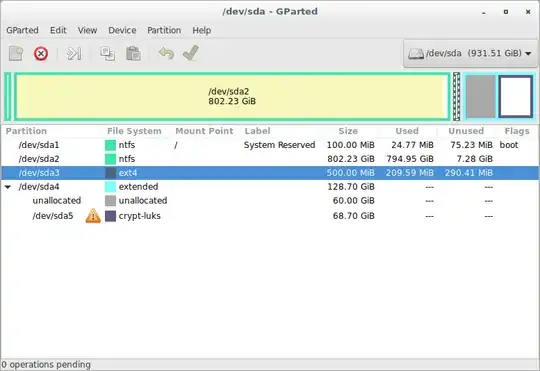Viewport: 540px width, 371px height.
Task: Click the 290.41 MiB unused cell
Action: click(469, 173)
